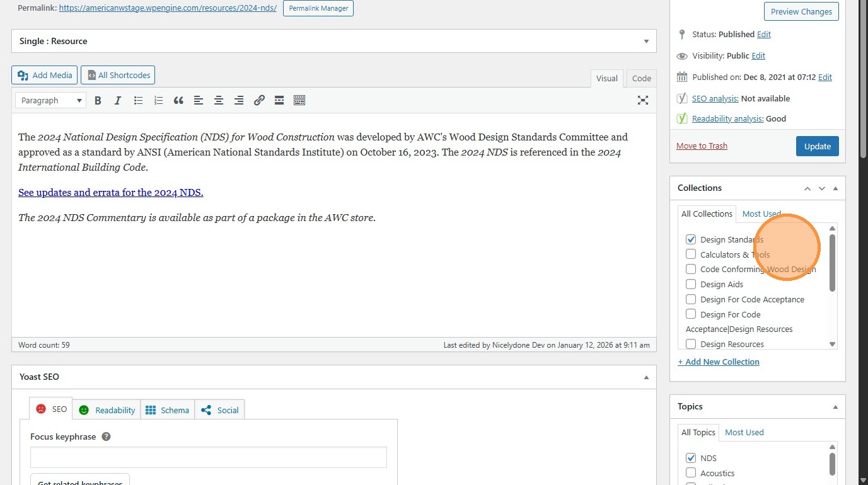The height and width of the screenshot is (485, 868).
Task: Apply blockquote formatting
Action: tap(178, 100)
